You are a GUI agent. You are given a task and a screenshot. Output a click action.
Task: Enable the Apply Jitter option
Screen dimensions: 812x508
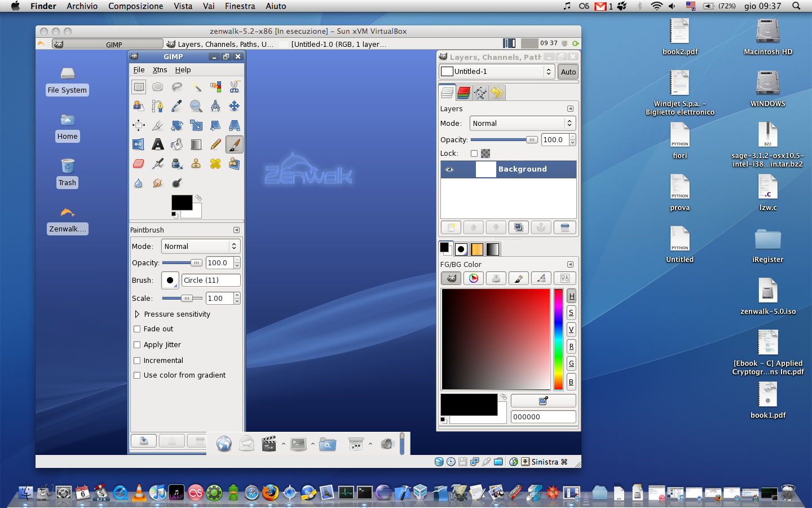(137, 345)
